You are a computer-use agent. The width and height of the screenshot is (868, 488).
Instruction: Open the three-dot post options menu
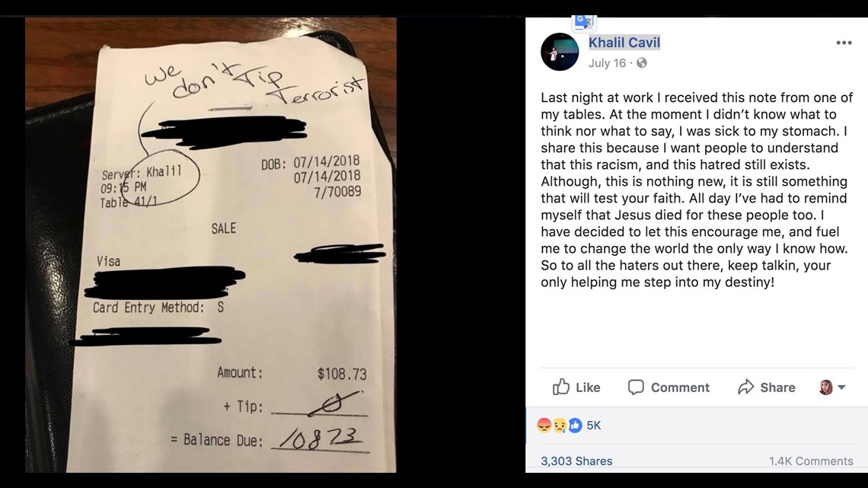844,43
